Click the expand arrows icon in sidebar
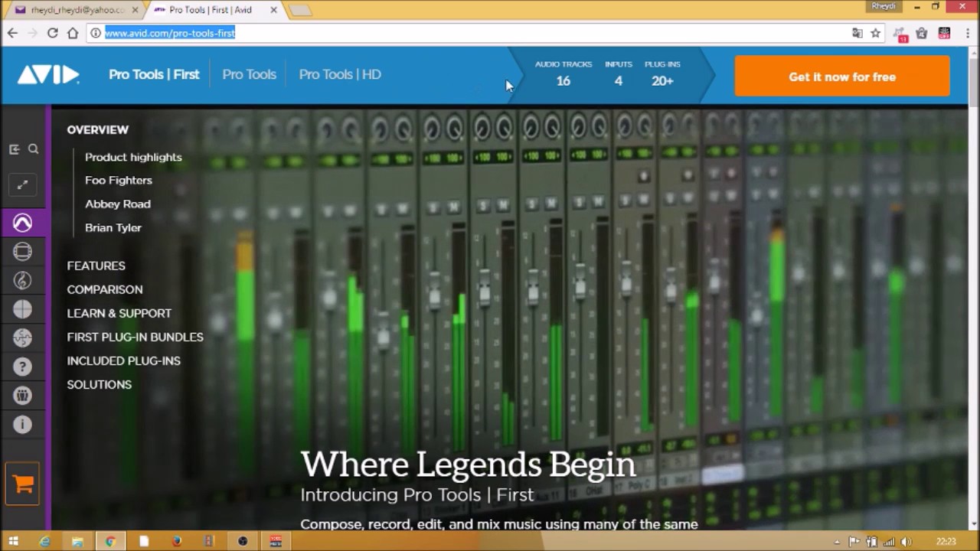 click(x=22, y=184)
